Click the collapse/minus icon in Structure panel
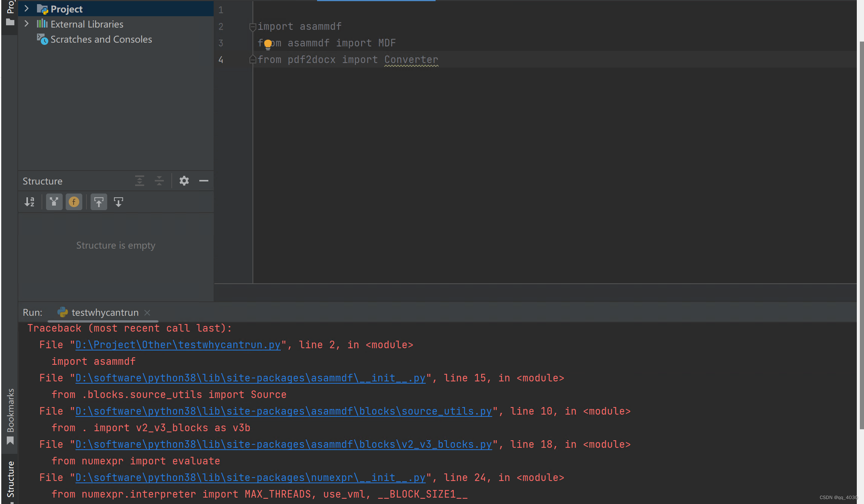 coord(204,181)
